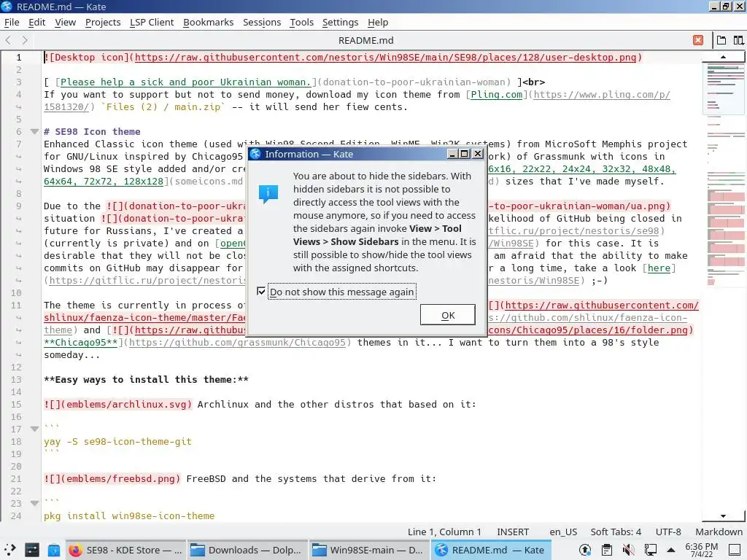Viewport: 747px width, 560px height.
Task: Click the show desktop icon in taskbar
Action: tap(735, 550)
